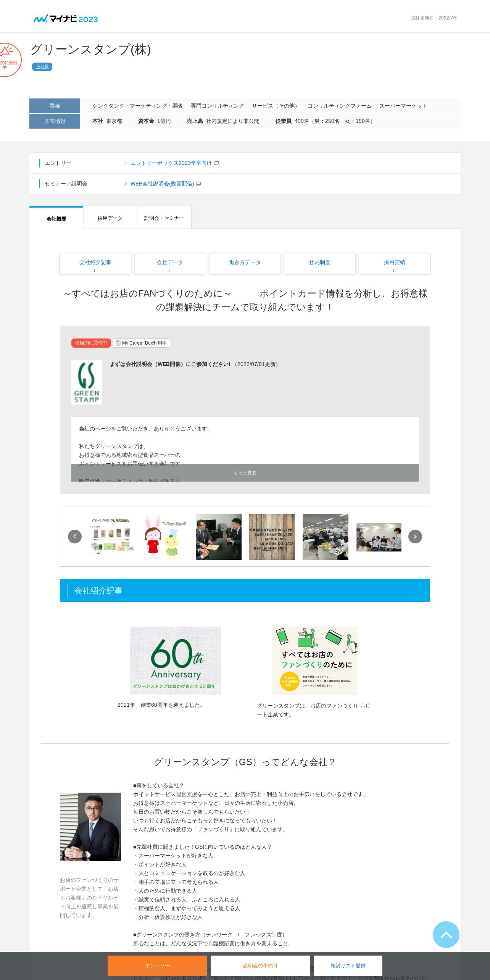Click the ファンづくり article image
Viewport: 490px width, 980px height.
[315, 661]
